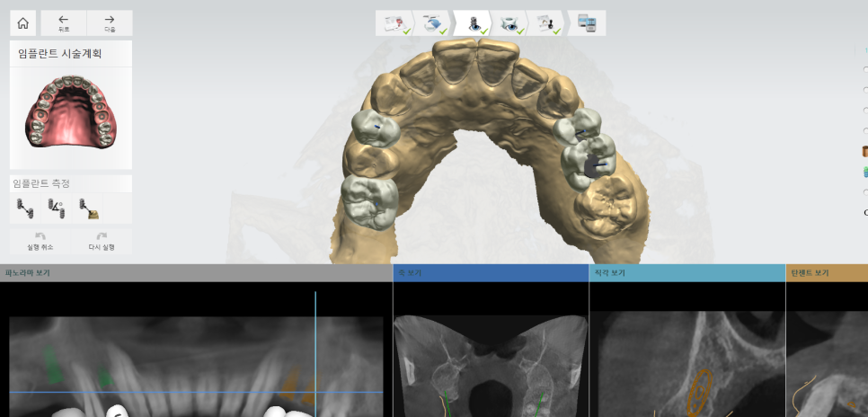
Task: Select the implant distance measurement tool
Action: [24, 209]
